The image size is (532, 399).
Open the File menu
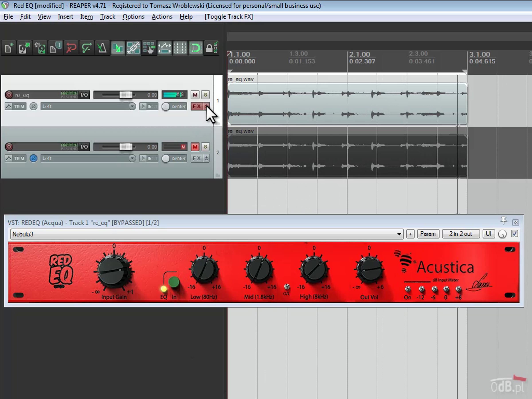tap(8, 17)
